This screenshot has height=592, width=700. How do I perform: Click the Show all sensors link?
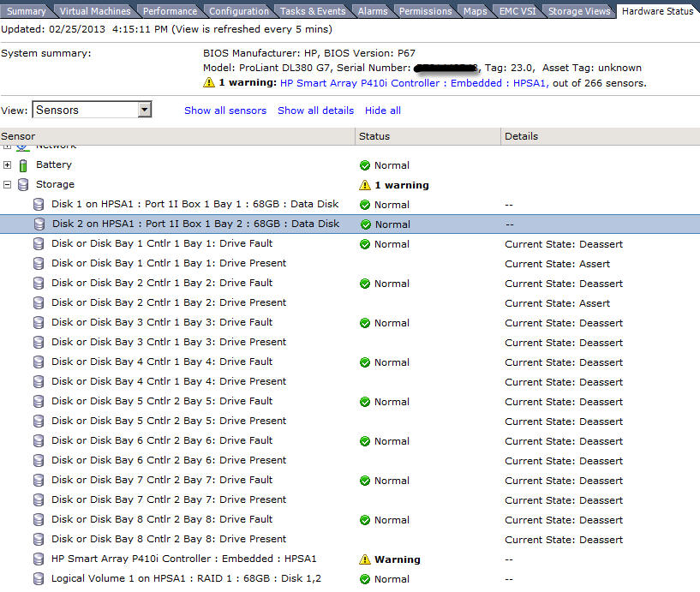click(x=225, y=111)
